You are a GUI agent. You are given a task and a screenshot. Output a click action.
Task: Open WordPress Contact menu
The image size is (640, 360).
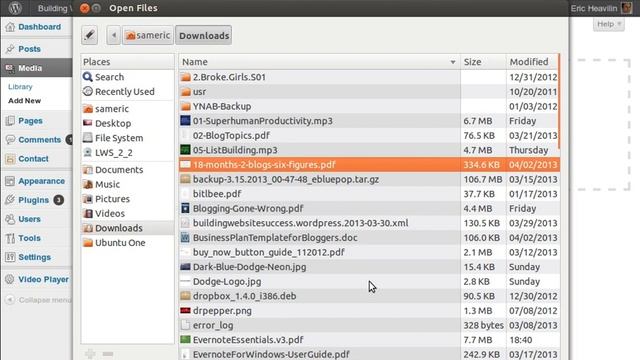pos(36,159)
